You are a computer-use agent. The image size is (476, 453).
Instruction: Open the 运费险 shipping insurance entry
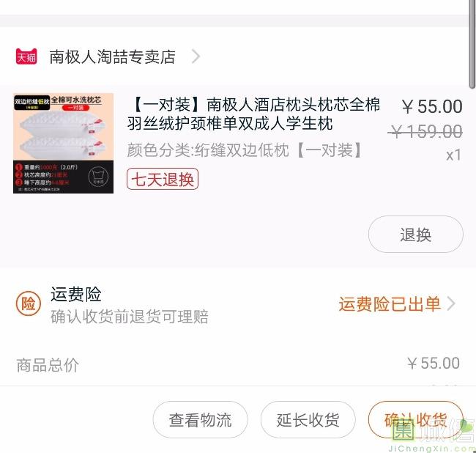pos(76,294)
